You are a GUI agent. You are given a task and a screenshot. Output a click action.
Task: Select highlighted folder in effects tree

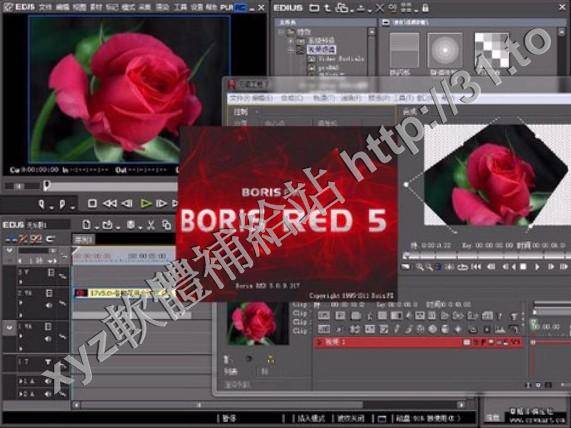[321, 49]
